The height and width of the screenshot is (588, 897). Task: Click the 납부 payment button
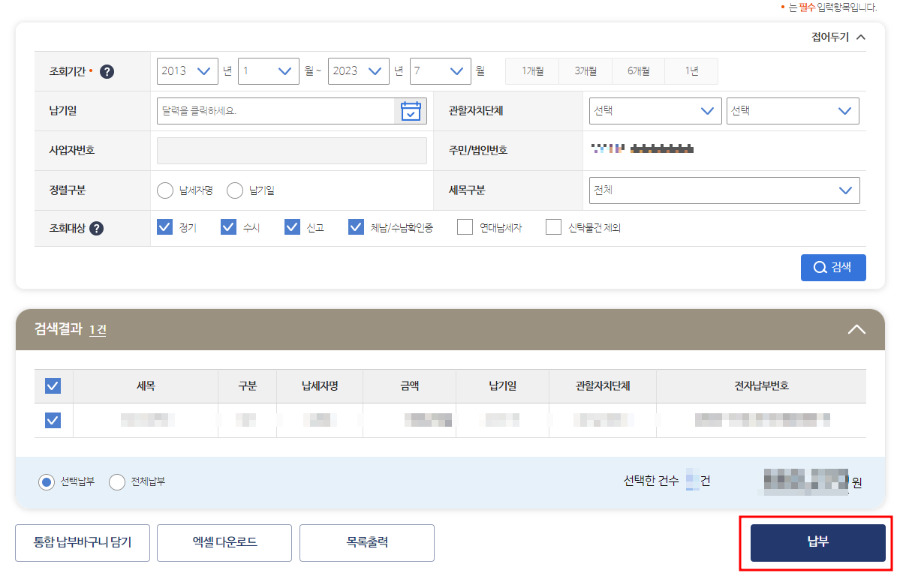point(817,541)
